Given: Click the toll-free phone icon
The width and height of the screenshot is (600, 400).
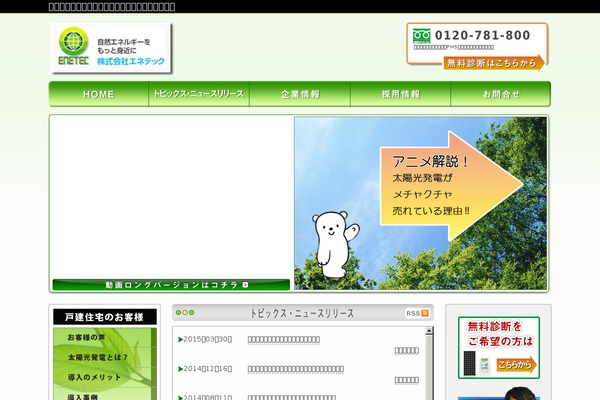Looking at the screenshot, I should click(421, 36).
